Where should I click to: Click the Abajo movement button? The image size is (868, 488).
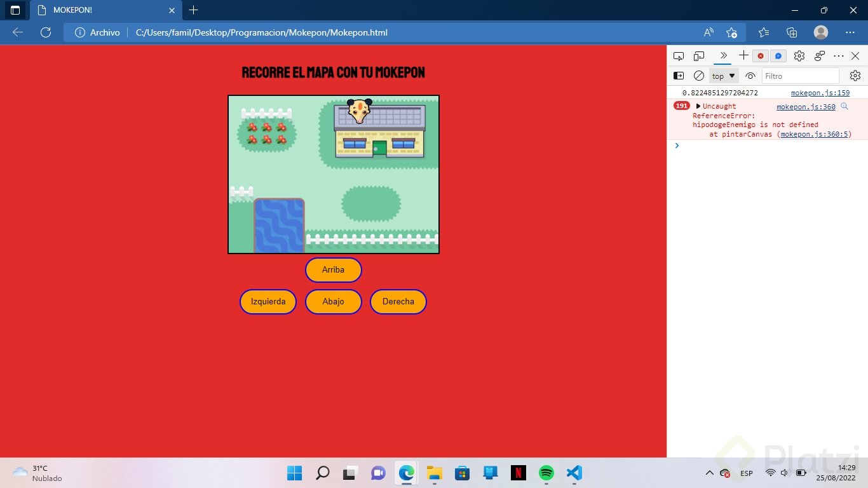333,302
